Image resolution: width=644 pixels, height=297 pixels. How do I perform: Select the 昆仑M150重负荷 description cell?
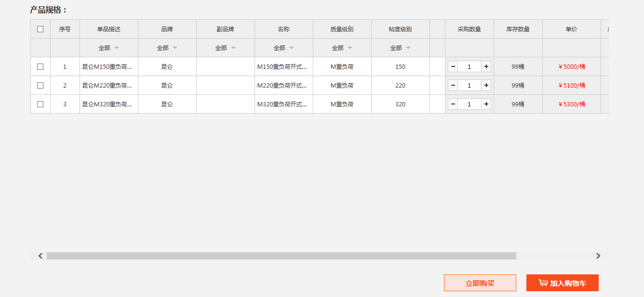(x=109, y=66)
